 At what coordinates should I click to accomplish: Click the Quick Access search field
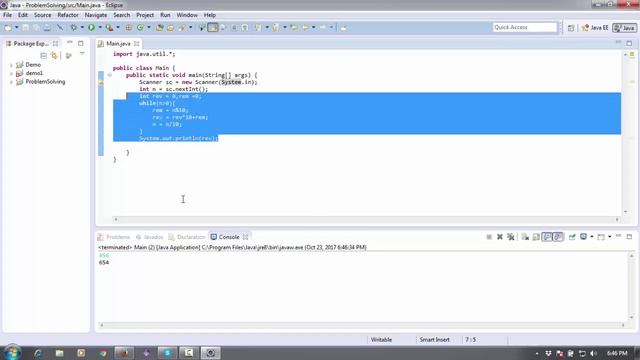(x=524, y=27)
